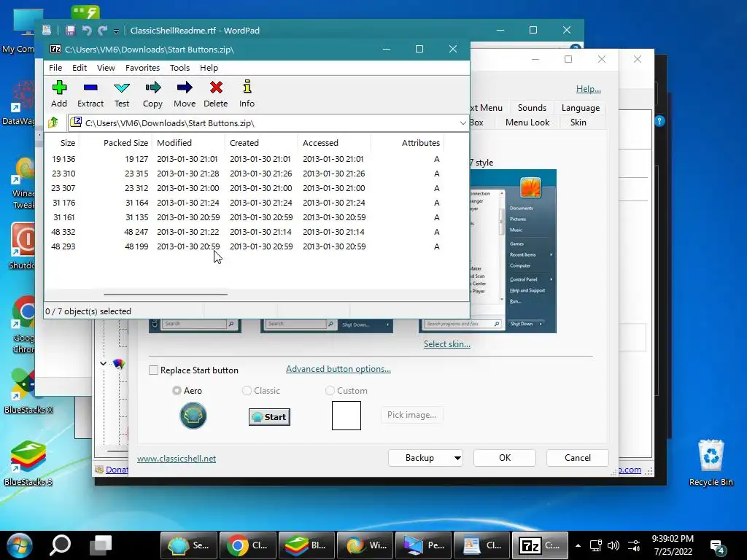Click the OK button in Classic Shell settings
Viewport: 747px width, 560px height.
tap(505, 458)
